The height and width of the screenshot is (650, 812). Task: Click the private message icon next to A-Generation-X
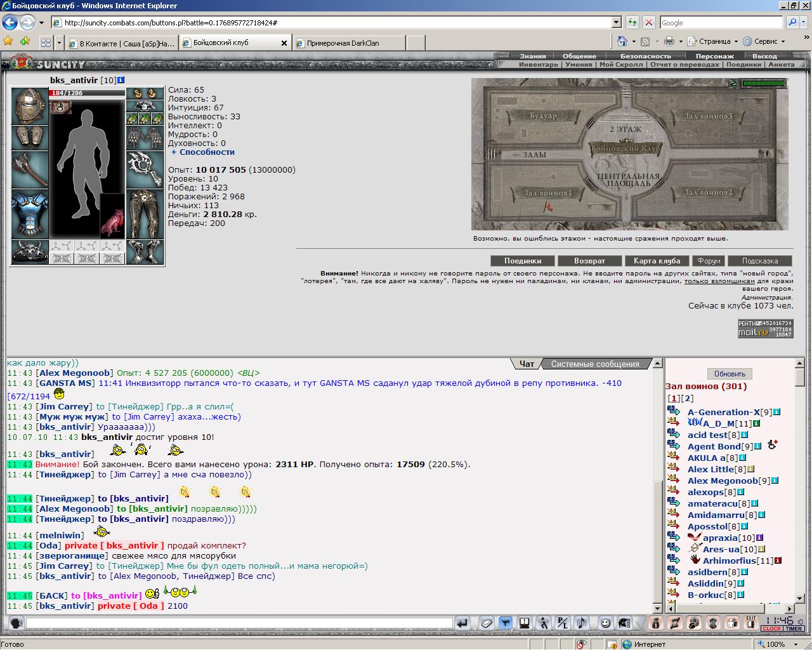674,411
